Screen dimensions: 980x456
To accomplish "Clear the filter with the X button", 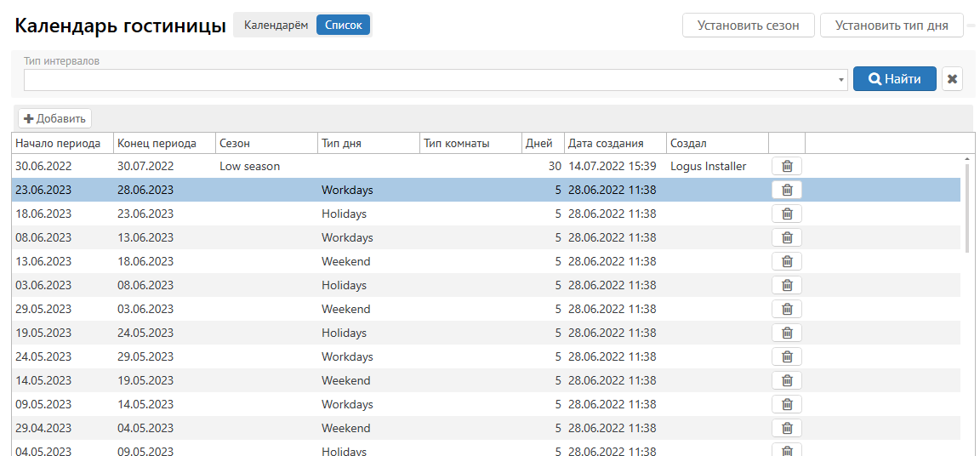I will click(x=952, y=79).
